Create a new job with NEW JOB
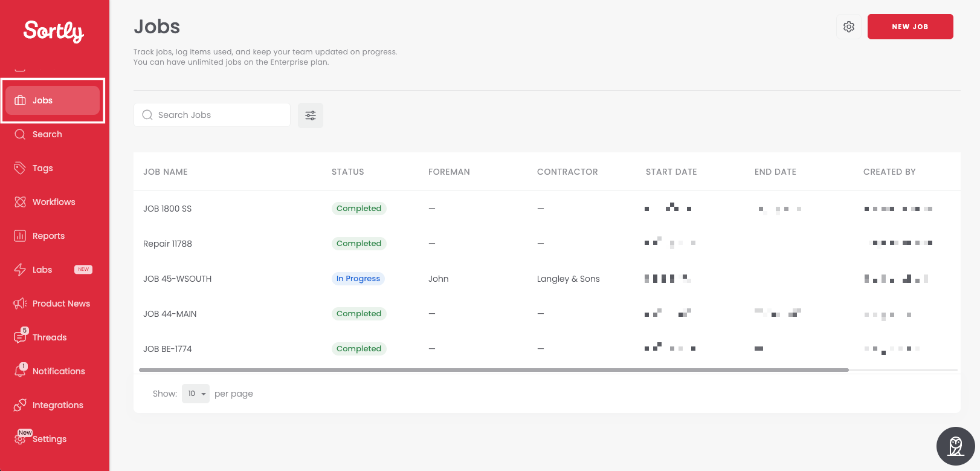The height and width of the screenshot is (471, 980). [x=910, y=27]
